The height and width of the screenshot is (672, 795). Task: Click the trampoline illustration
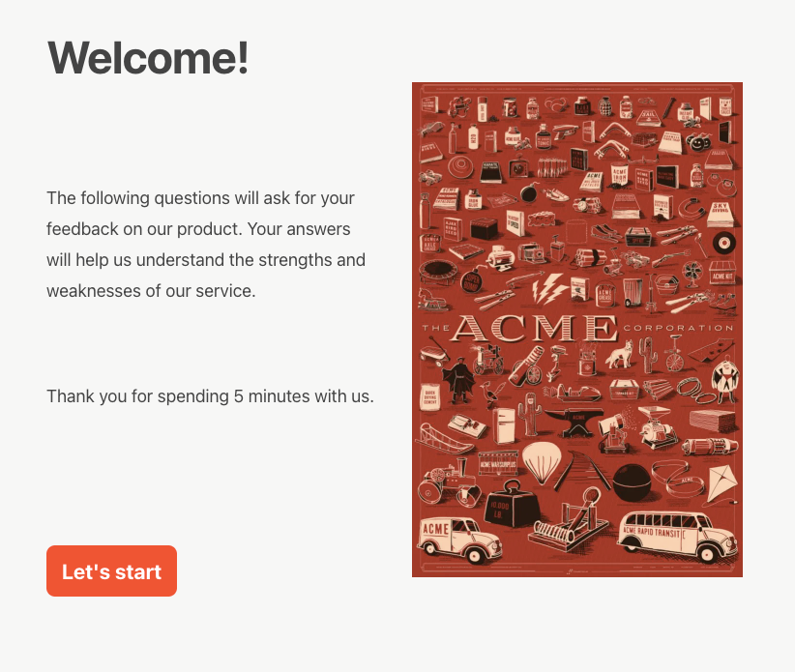[x=439, y=273]
